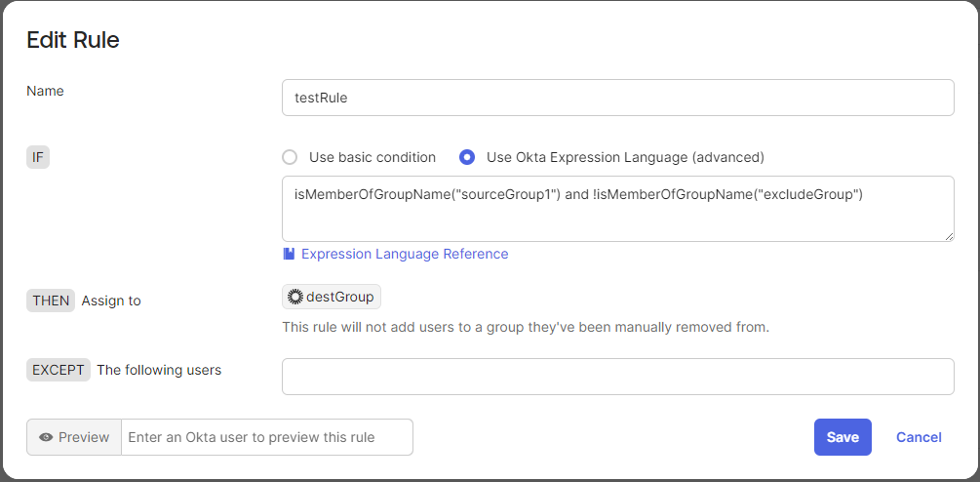980x482 pixels.
Task: Click the destGroup name in the chip
Action: click(339, 297)
